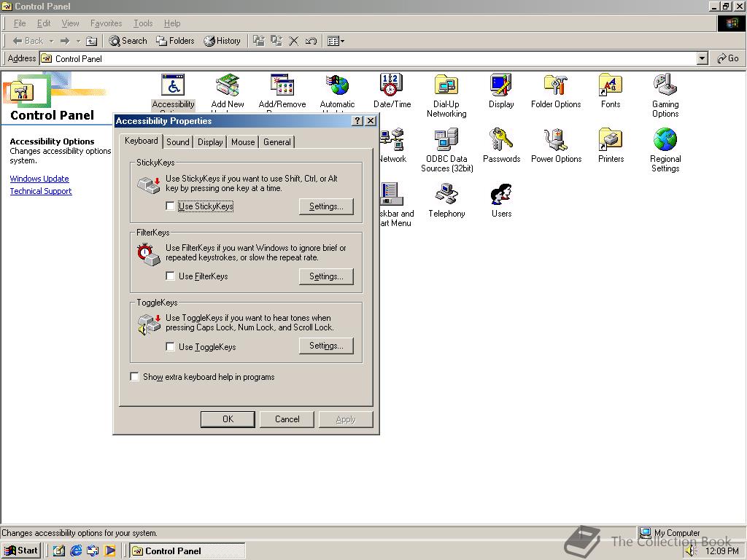Open the File menu

tap(20, 23)
